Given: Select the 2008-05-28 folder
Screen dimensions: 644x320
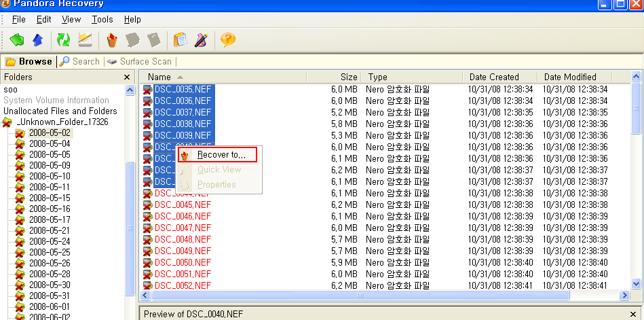Looking at the screenshot, I should [x=50, y=274].
